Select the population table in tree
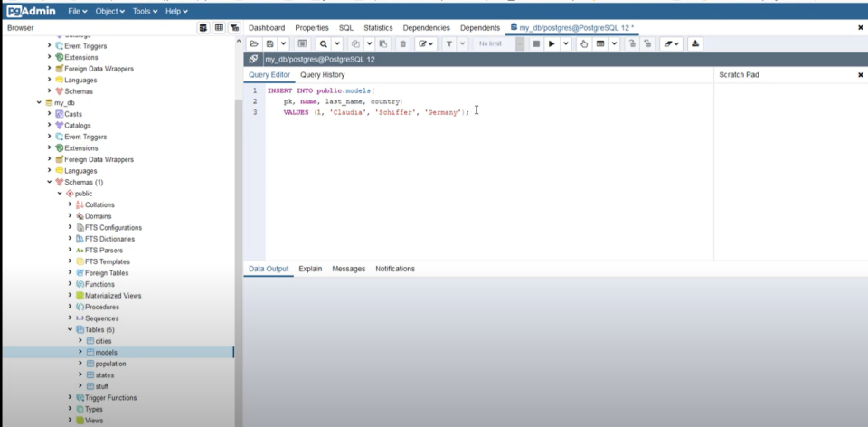This screenshot has height=427, width=868. (110, 364)
